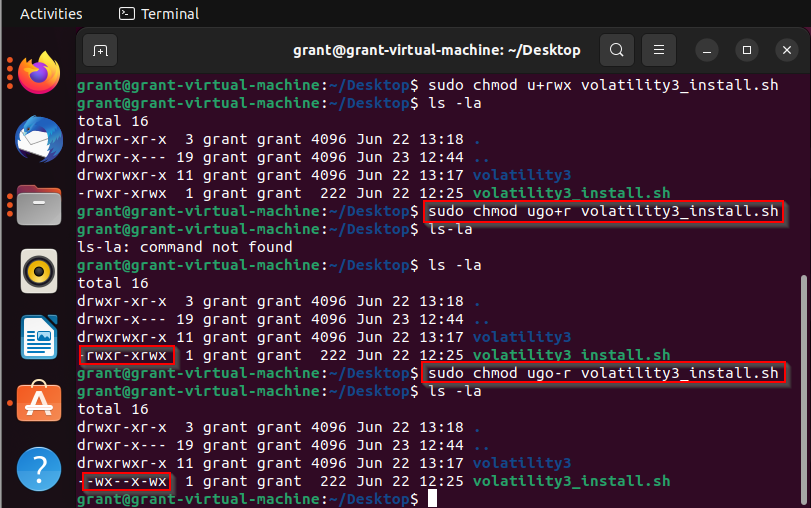Click the first 'total 16' output line
811x508 pixels.
point(113,121)
